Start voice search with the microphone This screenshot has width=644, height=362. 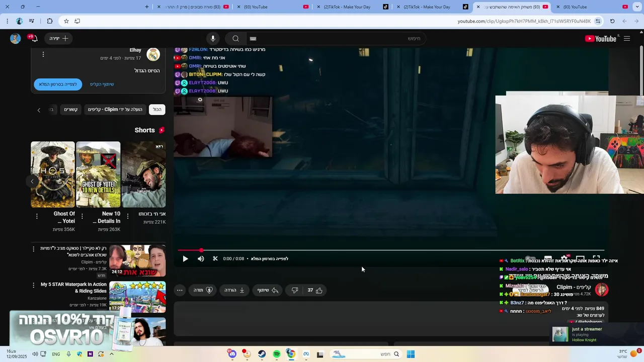point(213,39)
